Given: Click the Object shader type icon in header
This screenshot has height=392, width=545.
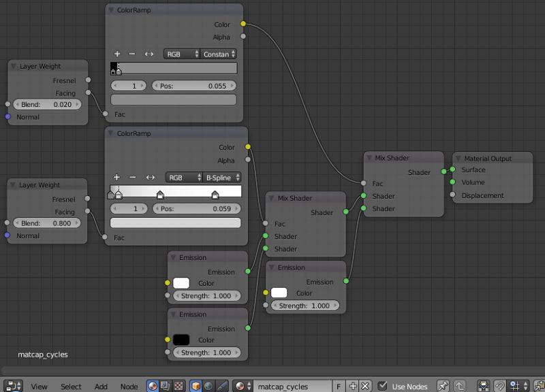Looking at the screenshot, I should pos(195,386).
